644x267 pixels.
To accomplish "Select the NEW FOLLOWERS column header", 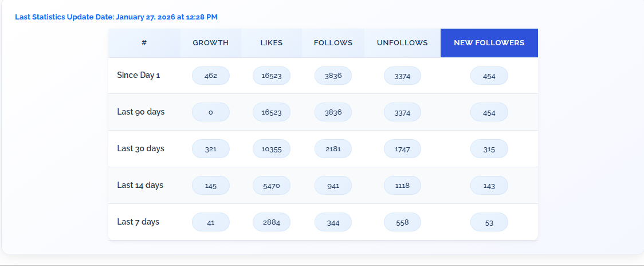I will [x=489, y=43].
